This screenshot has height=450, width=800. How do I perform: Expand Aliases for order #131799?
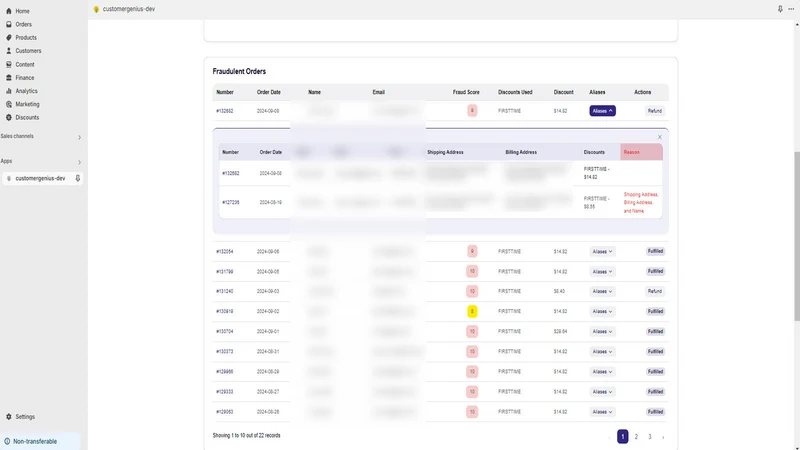(x=602, y=271)
